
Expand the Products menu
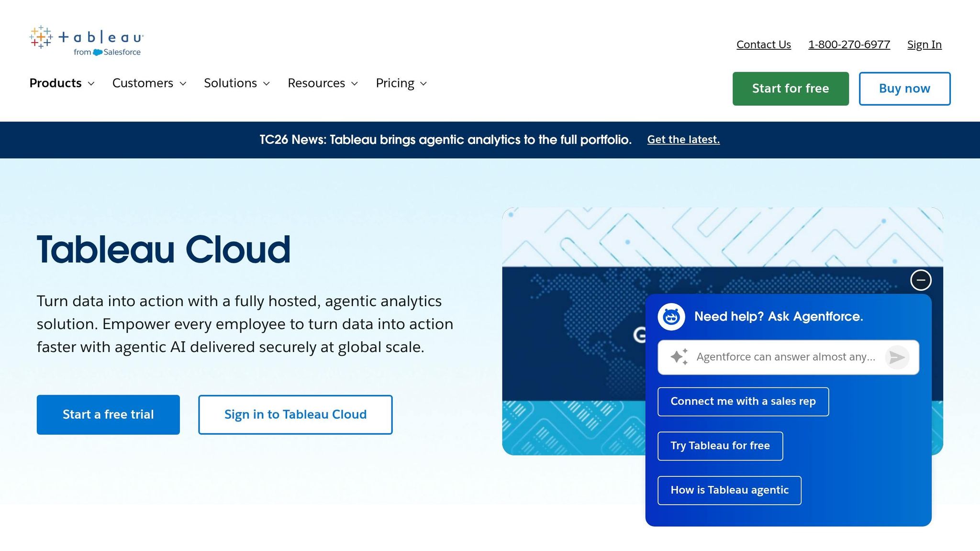(x=62, y=83)
